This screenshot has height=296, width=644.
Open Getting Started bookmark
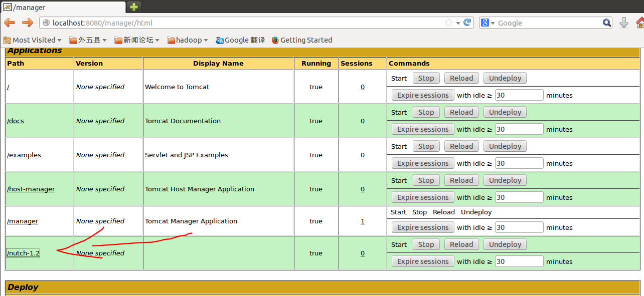(x=301, y=40)
